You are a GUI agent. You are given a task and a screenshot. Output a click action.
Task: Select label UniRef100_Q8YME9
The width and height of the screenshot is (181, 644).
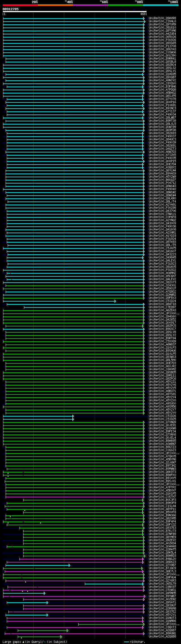pyautogui.click(x=162, y=537)
